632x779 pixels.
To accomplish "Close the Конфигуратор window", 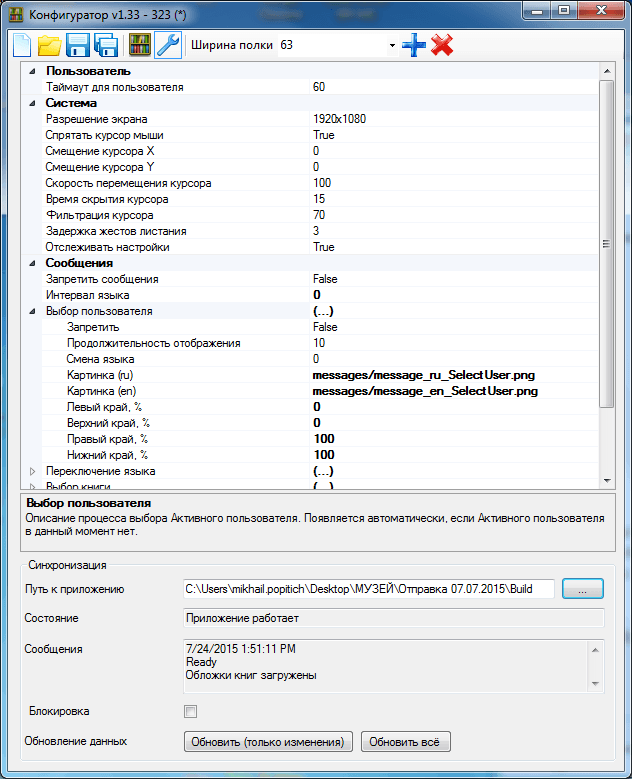I will click(x=601, y=10).
